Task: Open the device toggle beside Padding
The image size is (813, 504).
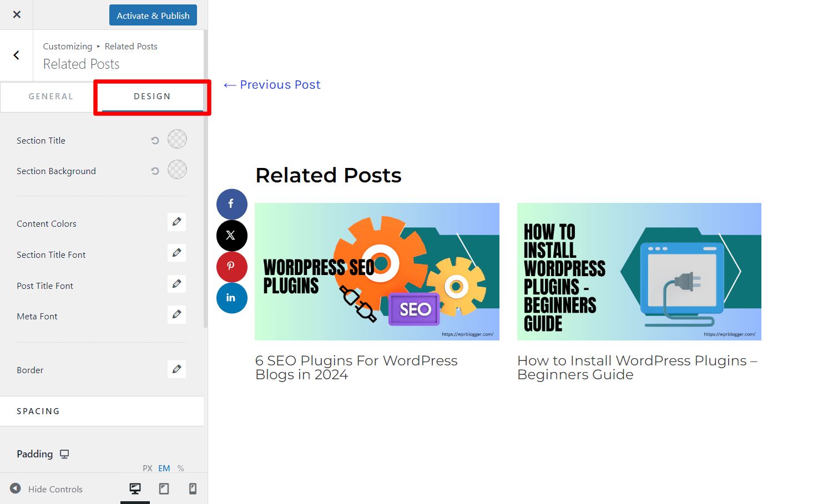Action: pyautogui.click(x=64, y=454)
